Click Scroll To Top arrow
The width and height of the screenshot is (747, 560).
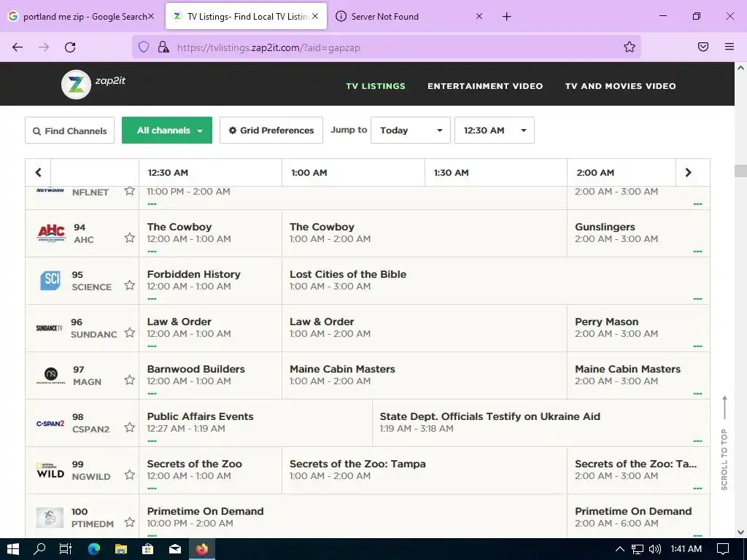724,408
